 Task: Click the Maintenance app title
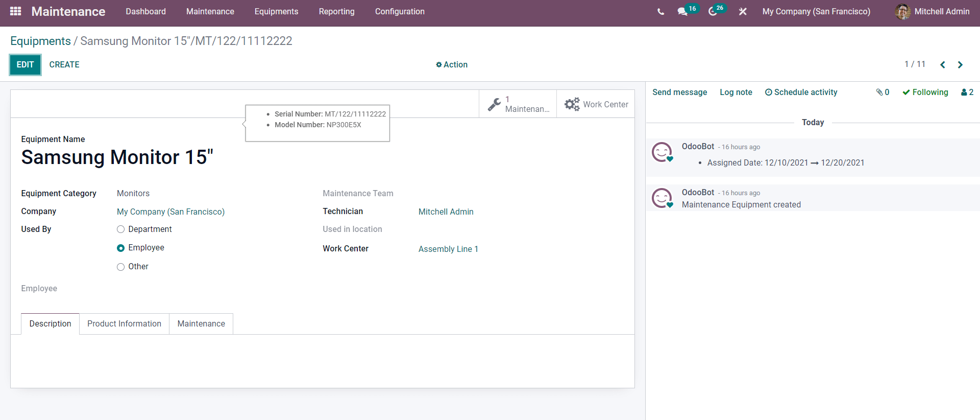(68, 11)
